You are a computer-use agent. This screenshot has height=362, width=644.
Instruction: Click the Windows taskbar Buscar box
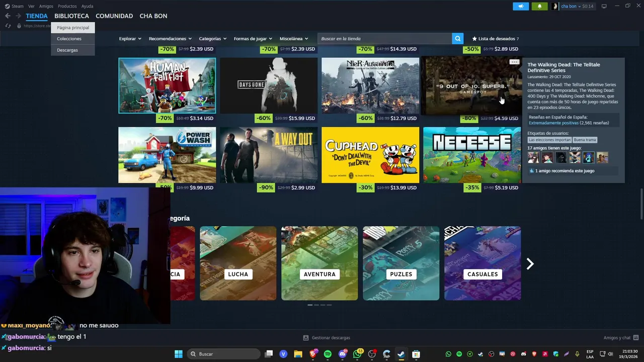(223, 354)
